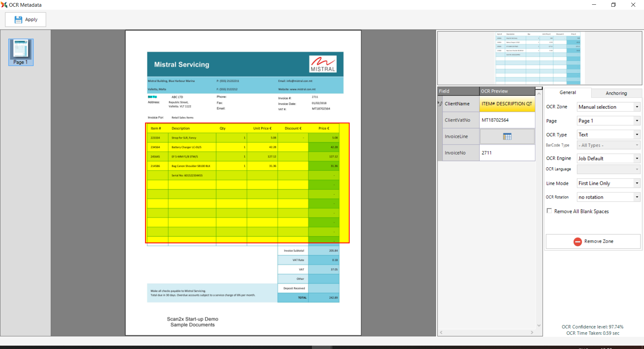644x349 pixels.
Task: Select the ClientVatNo field row
Action: [458, 120]
